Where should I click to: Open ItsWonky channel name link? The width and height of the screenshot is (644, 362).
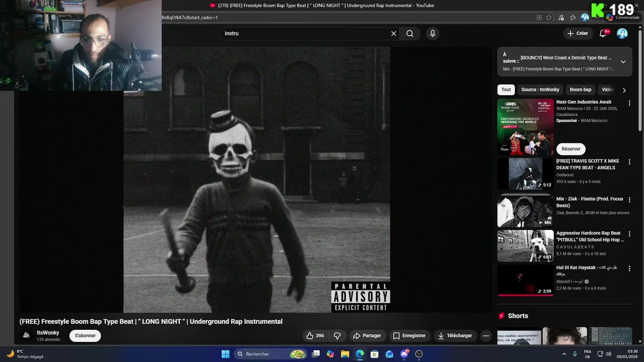point(48,333)
